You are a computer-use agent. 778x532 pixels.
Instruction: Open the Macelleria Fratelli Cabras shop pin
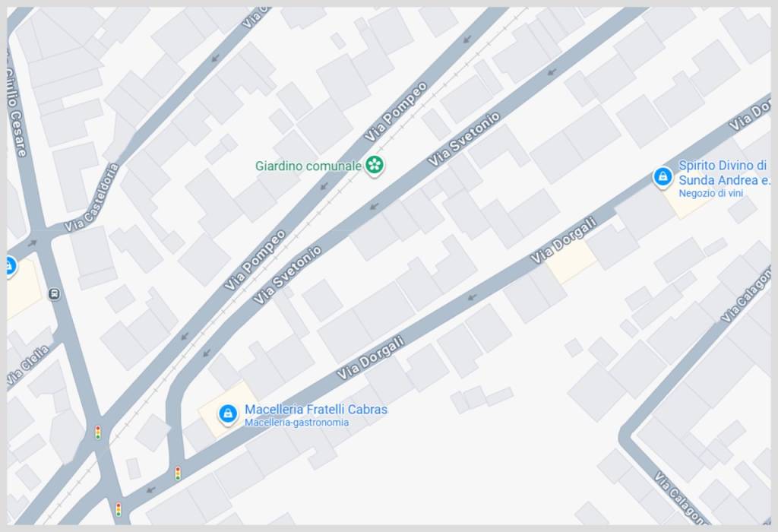[228, 413]
